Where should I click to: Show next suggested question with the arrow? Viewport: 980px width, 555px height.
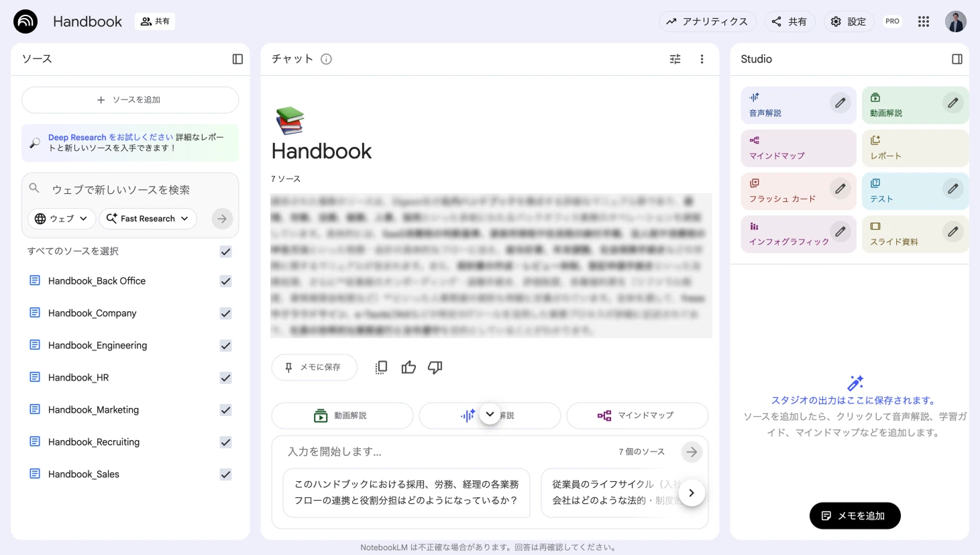[692, 493]
